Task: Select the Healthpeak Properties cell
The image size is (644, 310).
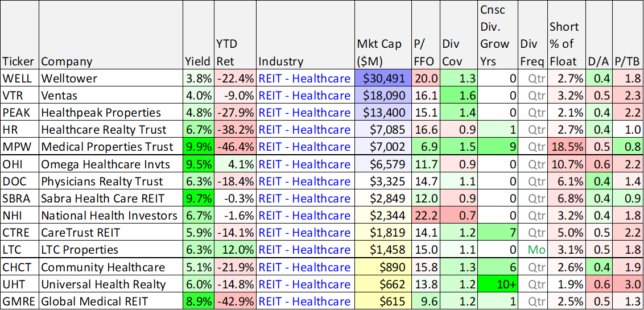Action: [x=111, y=113]
